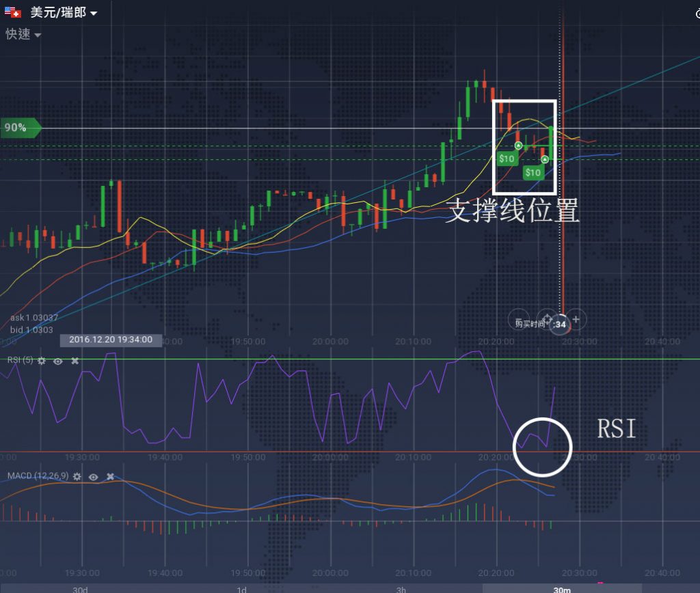Remove the RSI indicator with X
This screenshot has height=593, width=700.
75,360
